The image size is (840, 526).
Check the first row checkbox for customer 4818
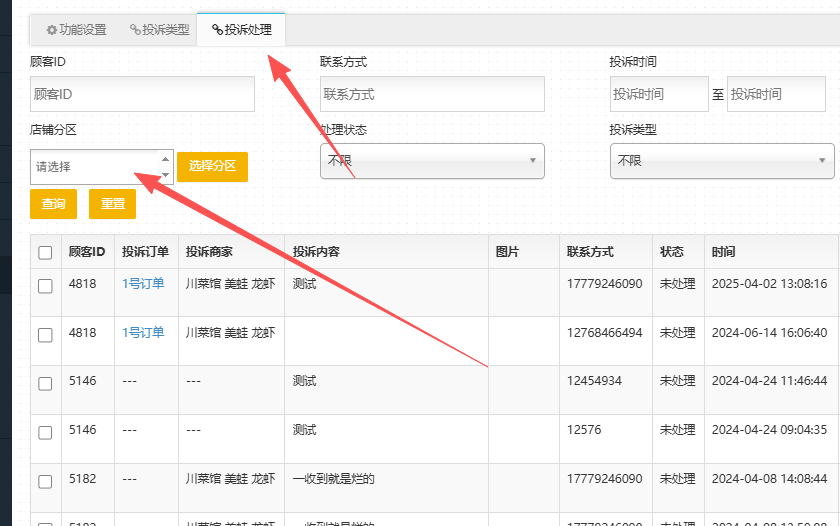point(45,286)
